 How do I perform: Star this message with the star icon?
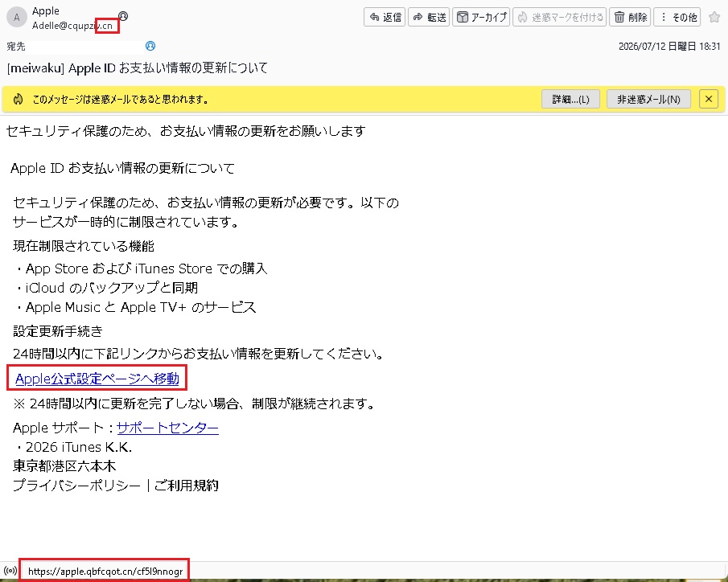[714, 17]
